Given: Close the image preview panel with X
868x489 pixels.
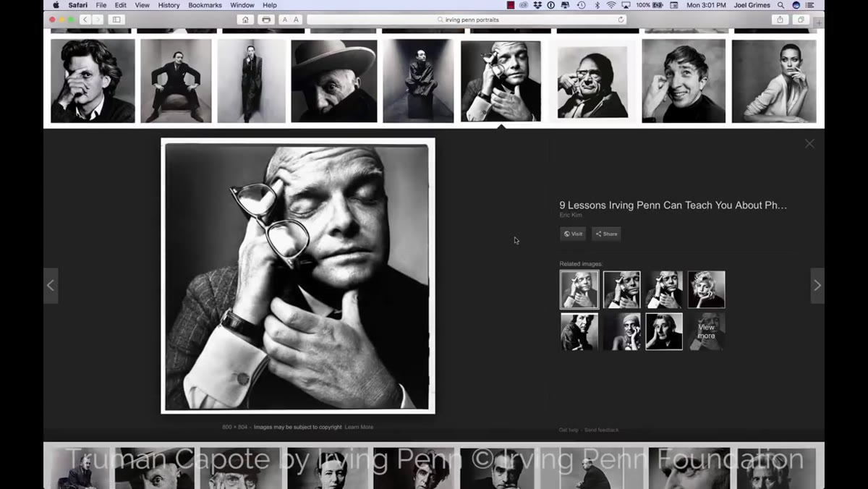Looking at the screenshot, I should click(x=809, y=144).
